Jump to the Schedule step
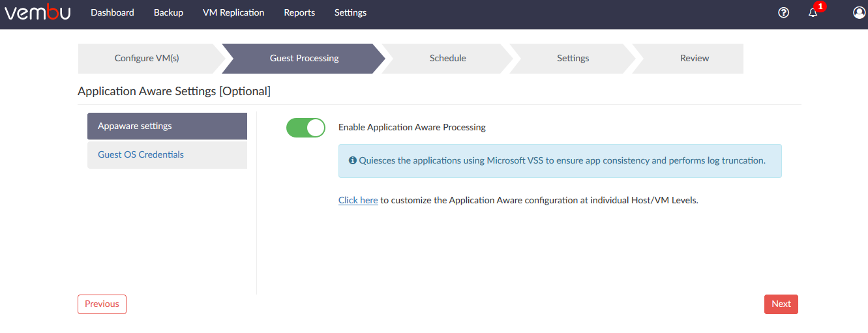The height and width of the screenshot is (333, 868). pos(447,59)
